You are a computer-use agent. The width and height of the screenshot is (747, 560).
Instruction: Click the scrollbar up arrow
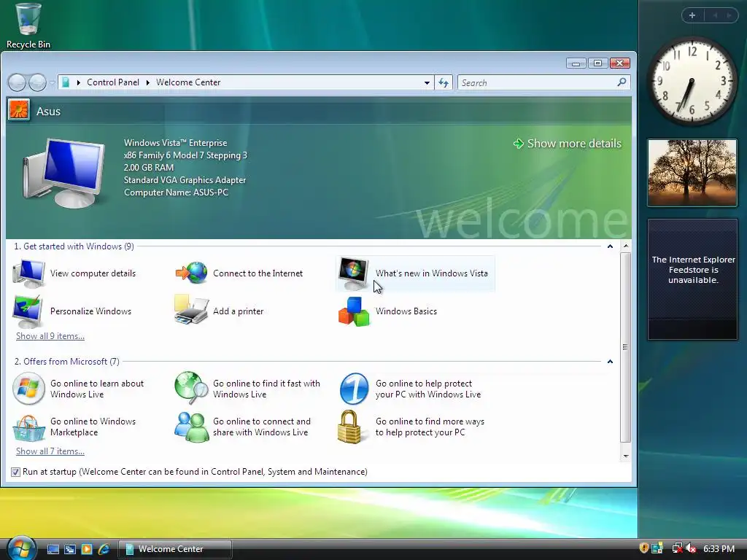[x=626, y=246]
